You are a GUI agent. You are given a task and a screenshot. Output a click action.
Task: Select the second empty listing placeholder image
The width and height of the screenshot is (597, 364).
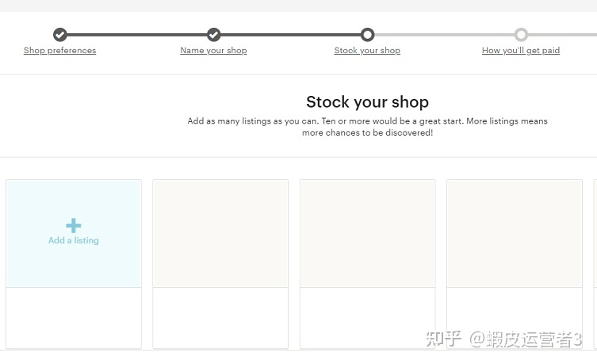pos(367,233)
